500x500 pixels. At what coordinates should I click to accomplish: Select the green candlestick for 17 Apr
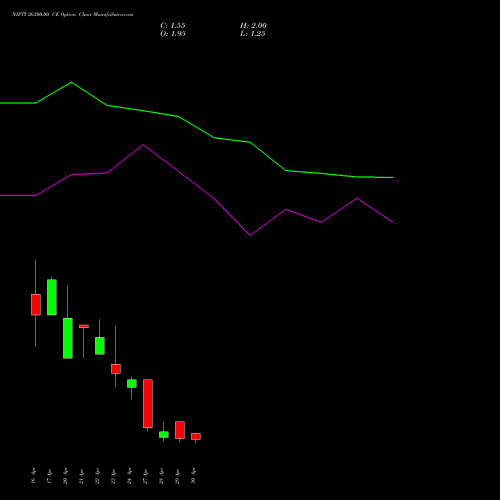(x=52, y=297)
